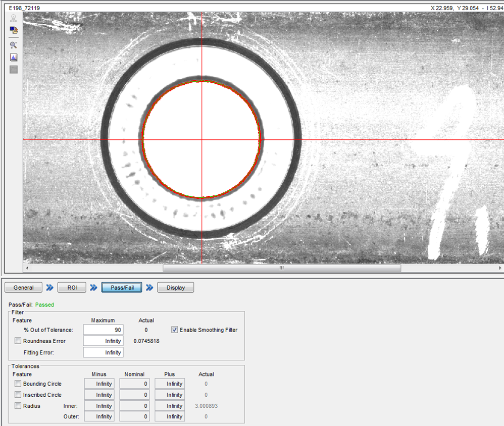Click the arrow icon before Display button
Viewport: 504px width, 426px height.
click(149, 288)
